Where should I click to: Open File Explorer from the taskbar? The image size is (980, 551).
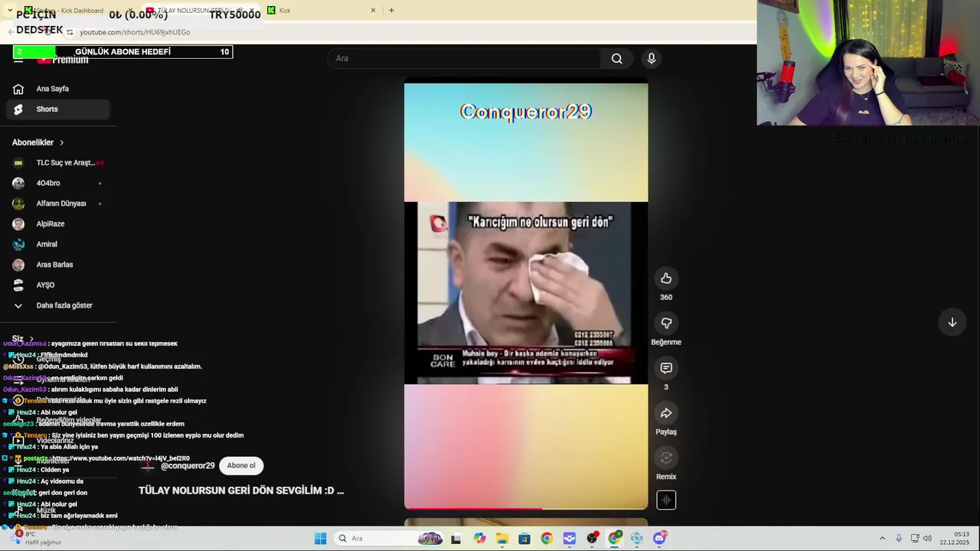502,539
